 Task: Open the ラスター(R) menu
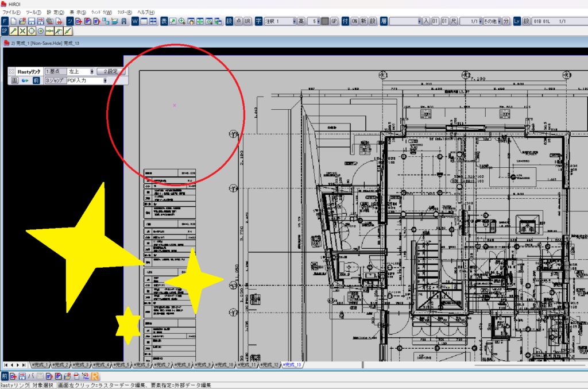coord(125,12)
